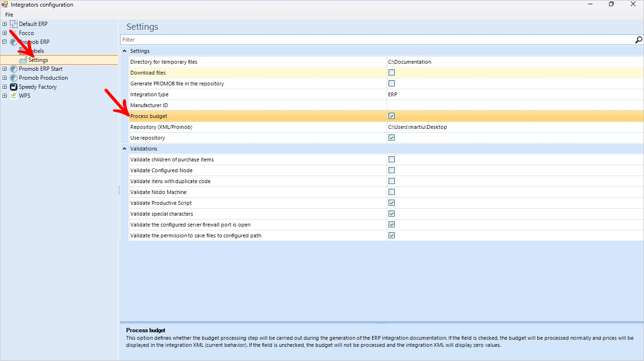Expand the WPS tree node

click(x=5, y=96)
